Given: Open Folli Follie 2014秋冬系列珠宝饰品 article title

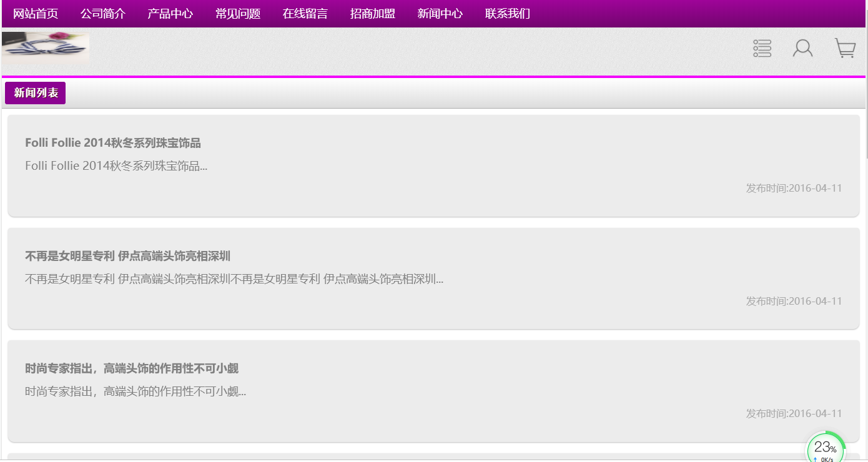Looking at the screenshot, I should click(x=113, y=143).
